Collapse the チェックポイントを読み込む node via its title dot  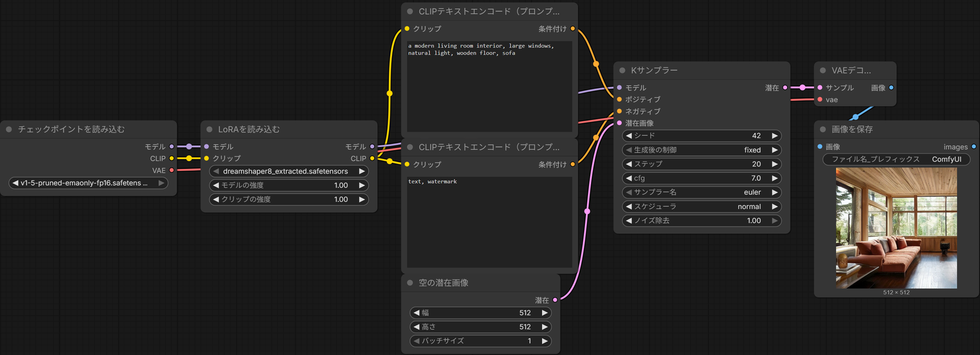[9, 129]
